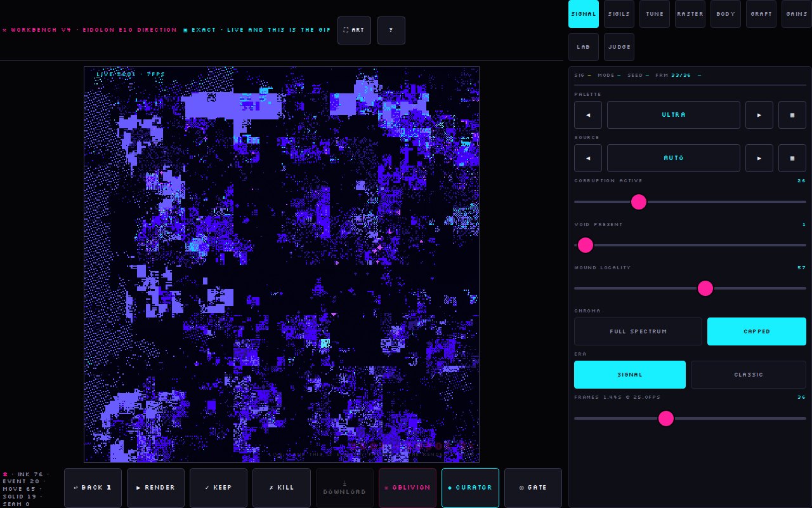Viewport: 812px width, 508px height.
Task: Click the Void Present slider handle
Action: 586,245
